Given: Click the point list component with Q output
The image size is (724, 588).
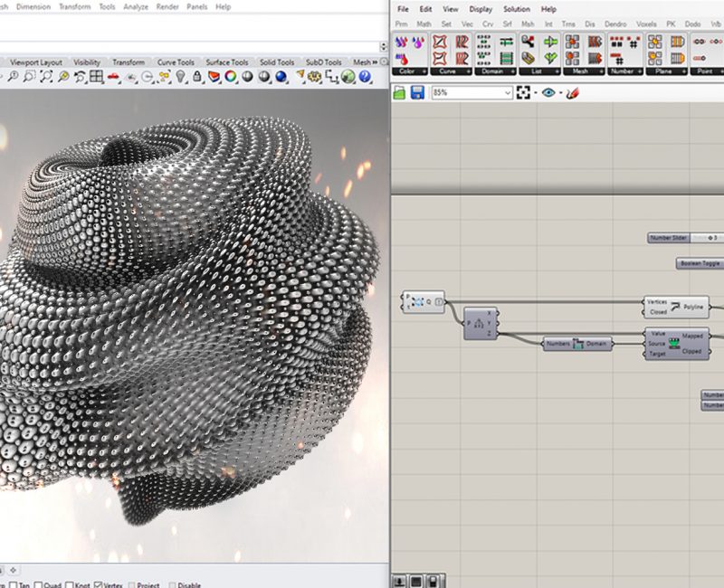Looking at the screenshot, I should [x=424, y=302].
